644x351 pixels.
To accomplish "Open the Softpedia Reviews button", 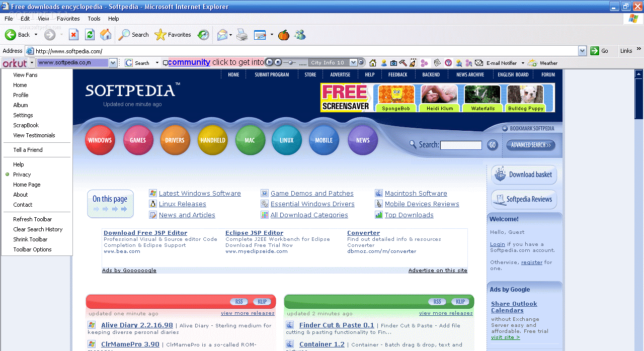I will pos(524,199).
